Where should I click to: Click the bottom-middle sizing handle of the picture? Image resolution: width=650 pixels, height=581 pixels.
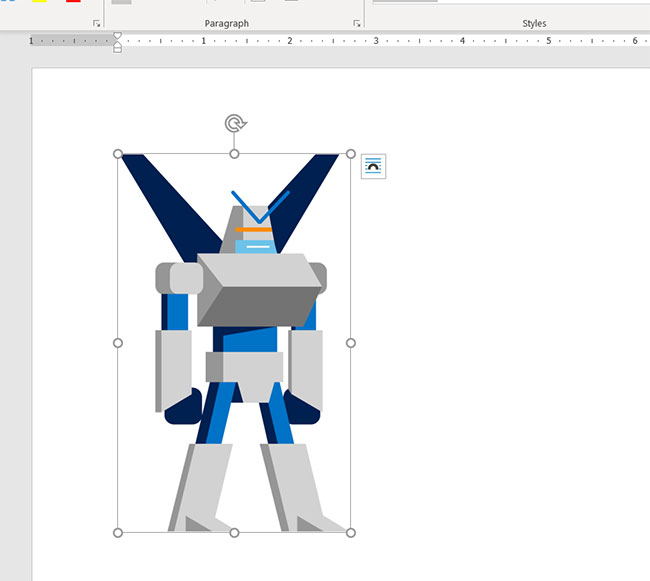tap(234, 533)
